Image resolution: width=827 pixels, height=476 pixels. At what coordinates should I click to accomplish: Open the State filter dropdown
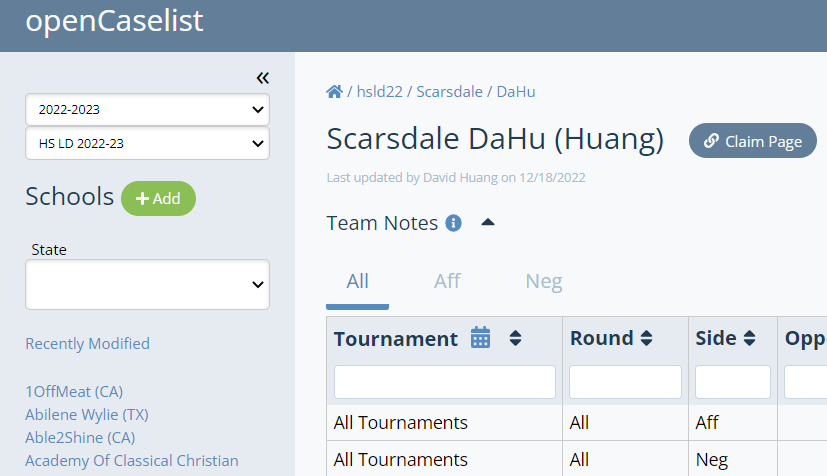click(x=147, y=285)
